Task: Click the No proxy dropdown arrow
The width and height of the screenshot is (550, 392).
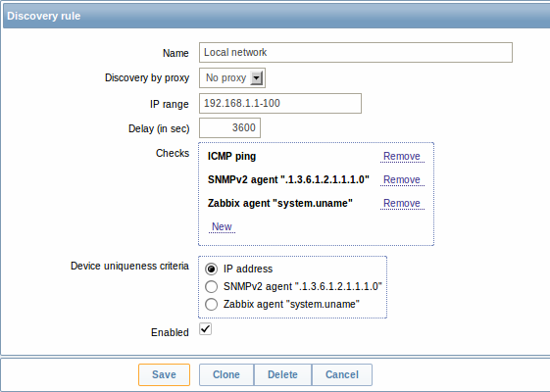Action: [257, 77]
